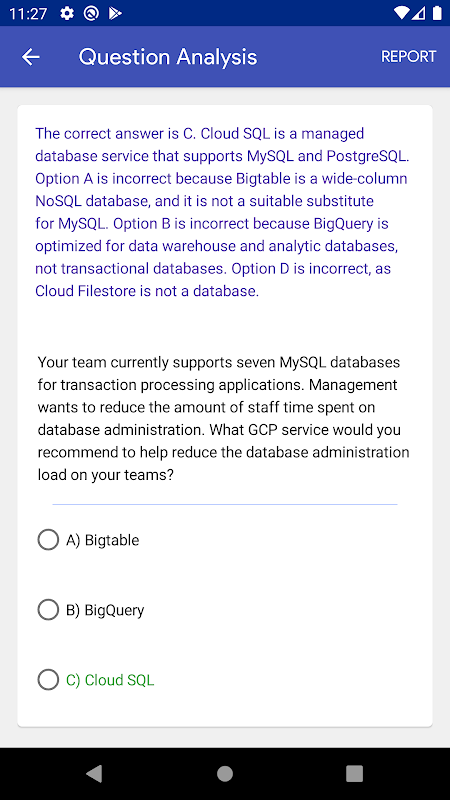Screen dimensions: 450x800
Task: Tap the Android home circle button
Action: 225,773
